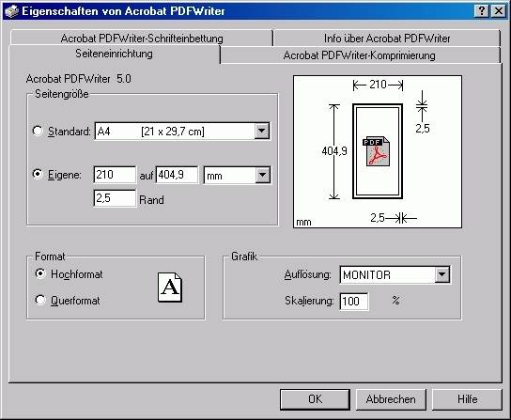The width and height of the screenshot is (511, 420).
Task: Select the Eigene custom size radio button
Action: (38, 174)
